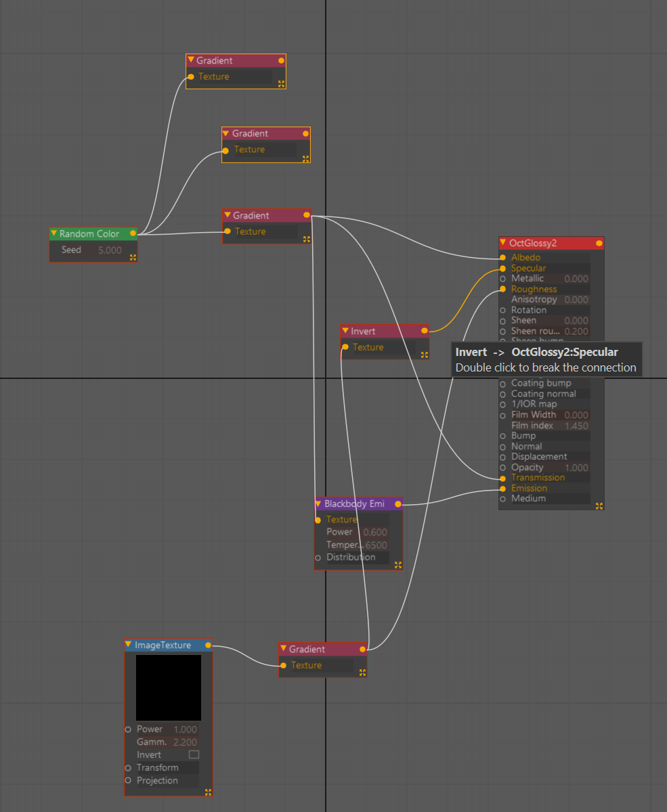This screenshot has height=812, width=667.
Task: Select the Random Color node title
Action: pos(89,233)
